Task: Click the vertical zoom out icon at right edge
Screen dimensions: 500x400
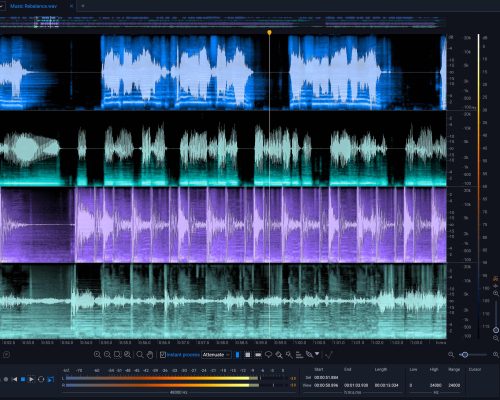Action: coord(496,338)
